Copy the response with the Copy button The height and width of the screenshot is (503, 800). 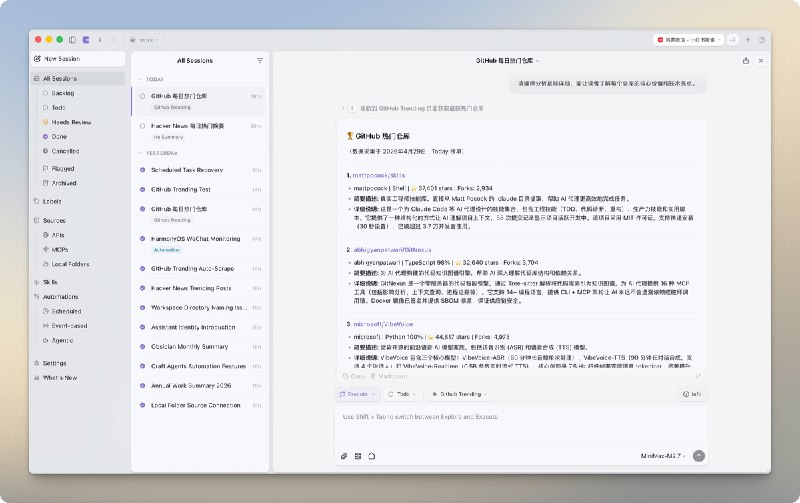(354, 376)
